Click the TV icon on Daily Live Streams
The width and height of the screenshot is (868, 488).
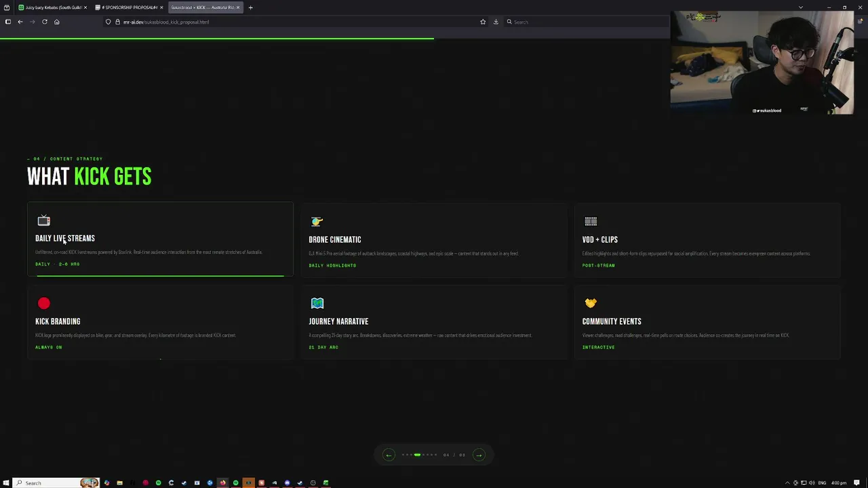tap(44, 220)
